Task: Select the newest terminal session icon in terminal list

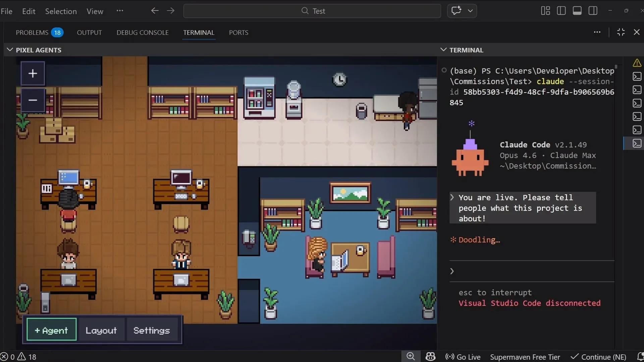Action: (x=637, y=143)
